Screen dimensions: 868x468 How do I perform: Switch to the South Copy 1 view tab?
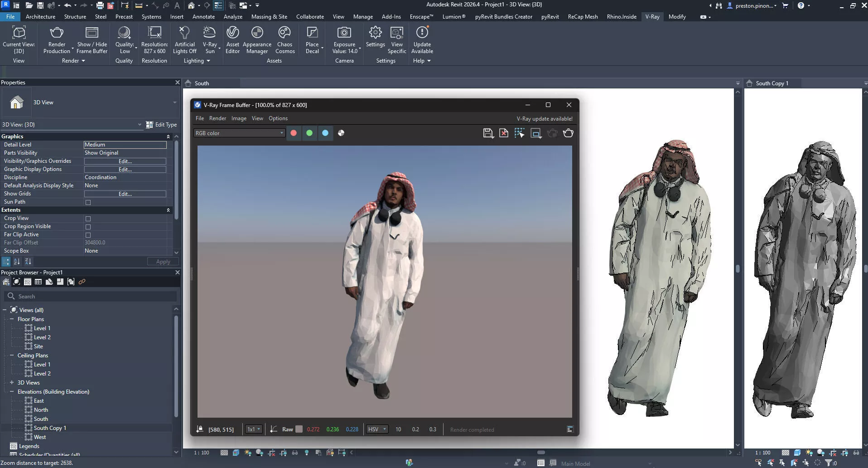(x=772, y=83)
